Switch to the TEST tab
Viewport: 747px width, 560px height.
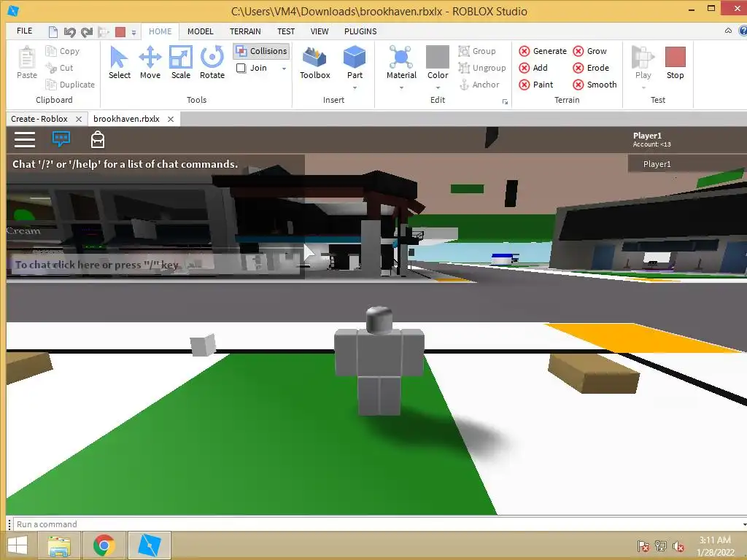[x=286, y=31]
